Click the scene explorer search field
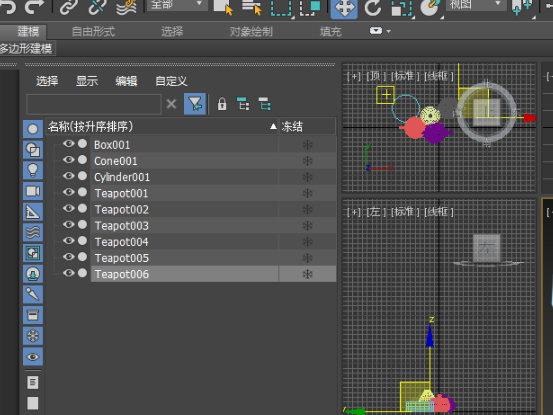Screen dimensions: 553x415 tap(94, 104)
